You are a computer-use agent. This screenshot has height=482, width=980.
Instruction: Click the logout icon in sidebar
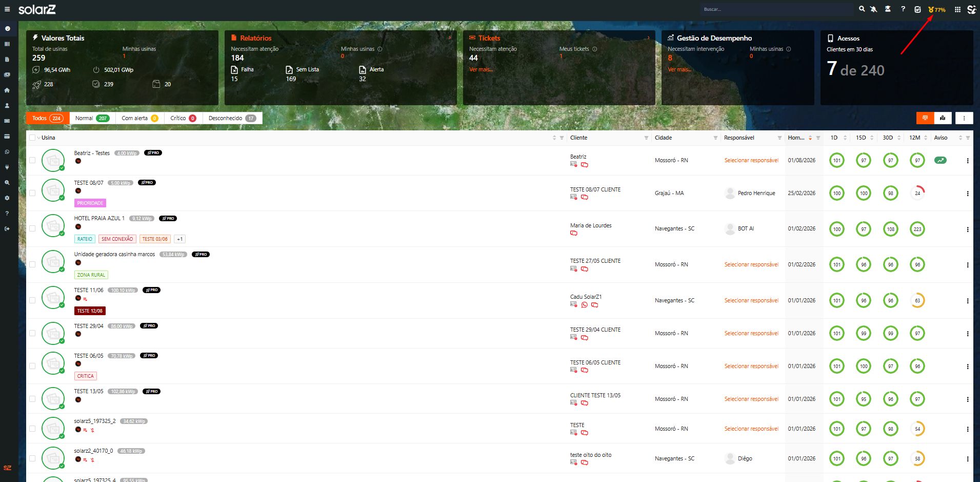pos(7,229)
